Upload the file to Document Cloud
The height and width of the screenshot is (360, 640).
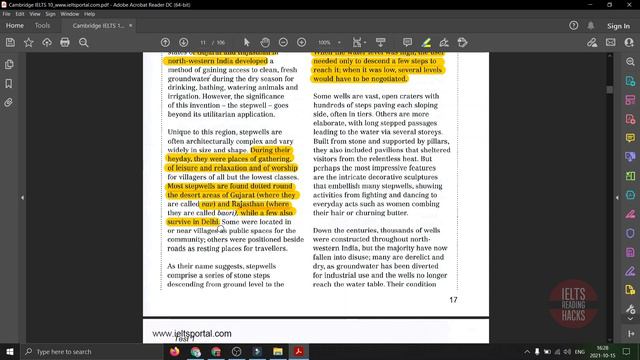tap(47, 42)
